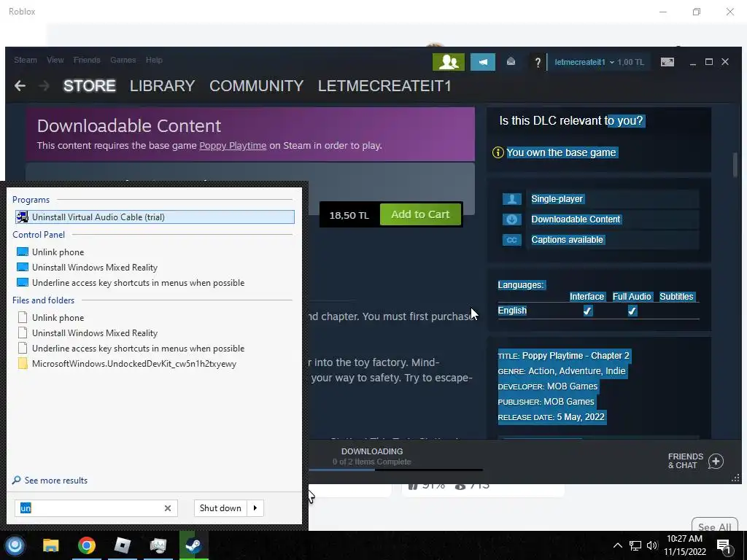
Task: Click the Start menu search field
Action: (96, 508)
